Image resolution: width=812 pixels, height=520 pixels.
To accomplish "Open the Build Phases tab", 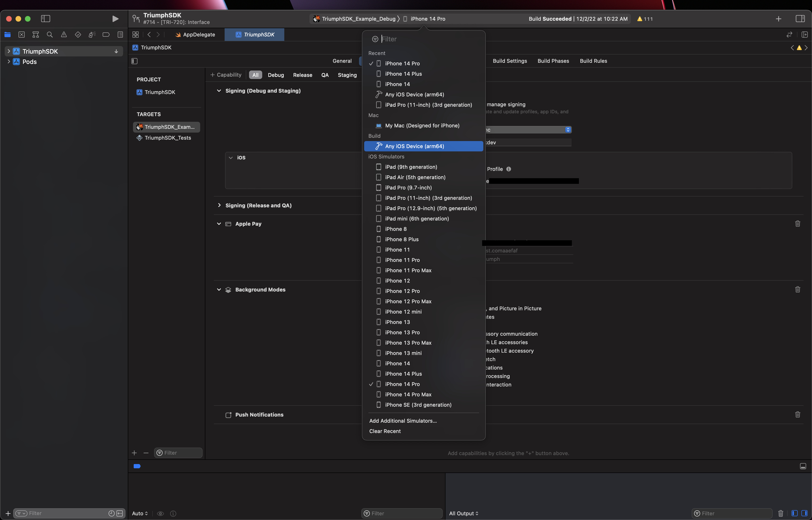I will [x=553, y=61].
